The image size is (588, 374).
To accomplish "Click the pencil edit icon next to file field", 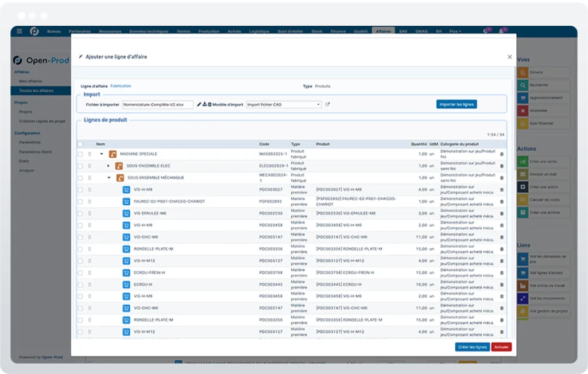I will [199, 104].
